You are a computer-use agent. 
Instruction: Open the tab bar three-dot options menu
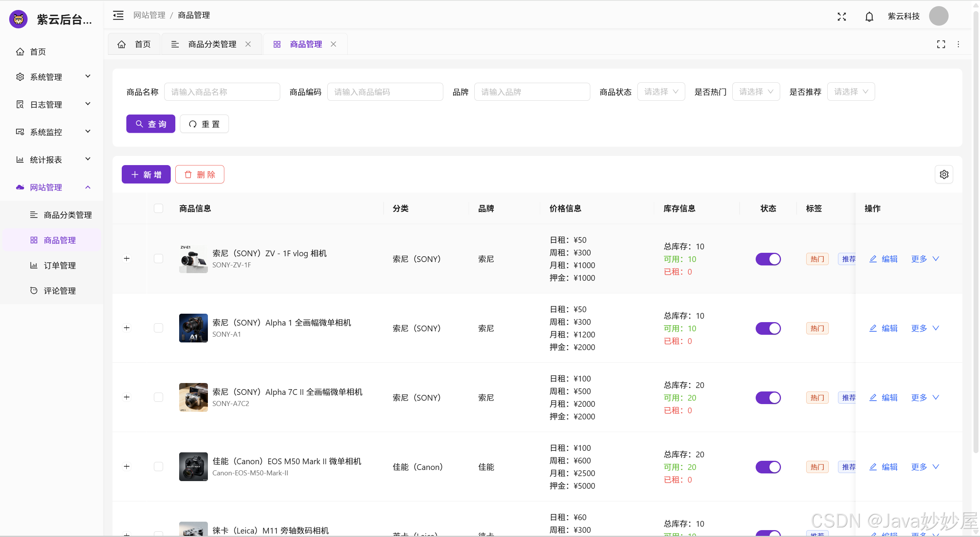click(958, 44)
